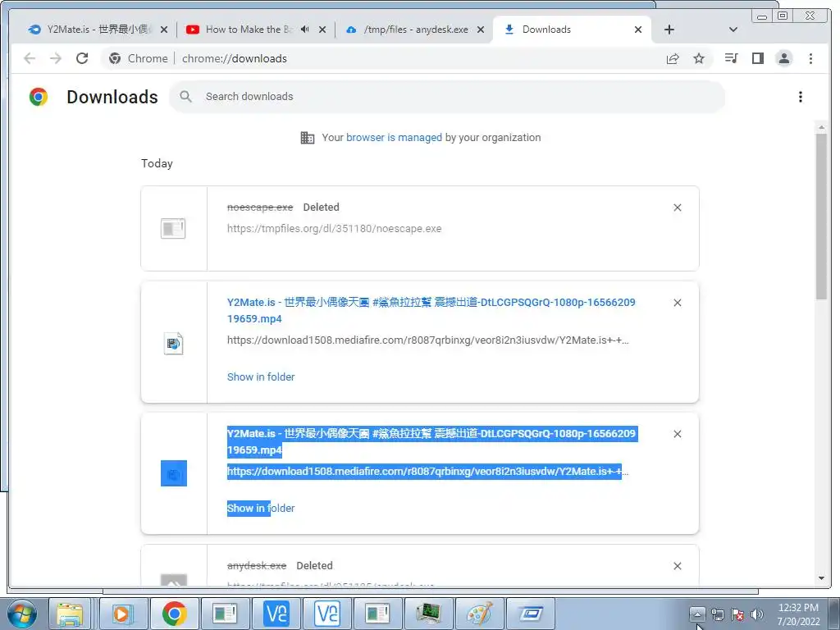Show the highlighted mp4 in folder

point(261,509)
